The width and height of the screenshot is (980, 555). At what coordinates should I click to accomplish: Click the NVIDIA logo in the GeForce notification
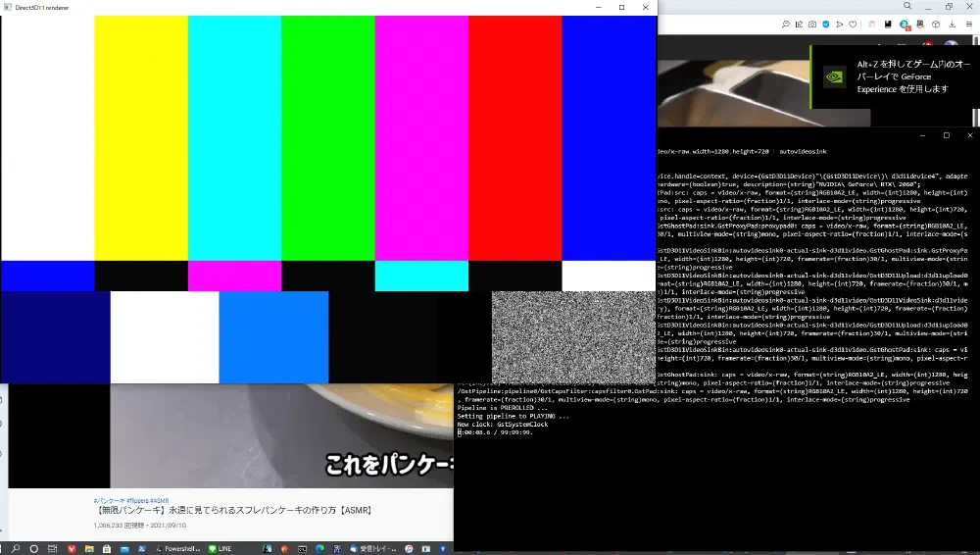(834, 76)
